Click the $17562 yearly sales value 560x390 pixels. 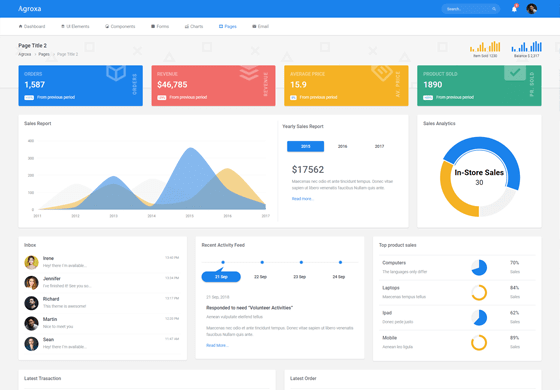click(308, 170)
